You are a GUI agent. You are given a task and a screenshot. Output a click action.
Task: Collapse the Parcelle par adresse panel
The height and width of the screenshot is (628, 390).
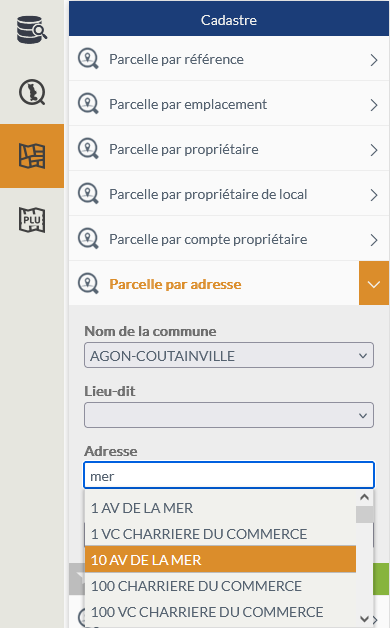[374, 284]
